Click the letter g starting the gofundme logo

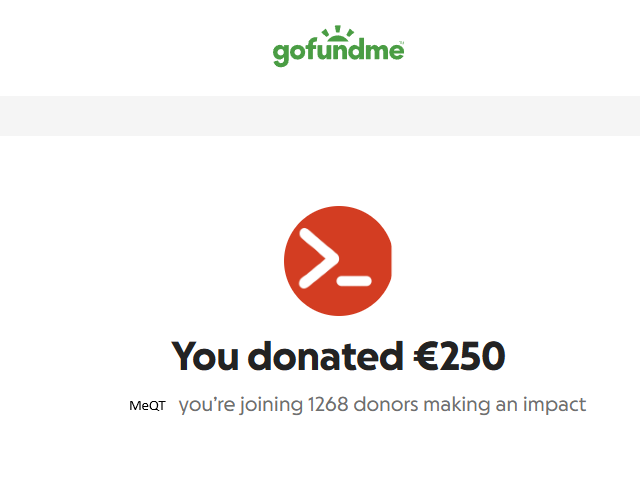[281, 54]
